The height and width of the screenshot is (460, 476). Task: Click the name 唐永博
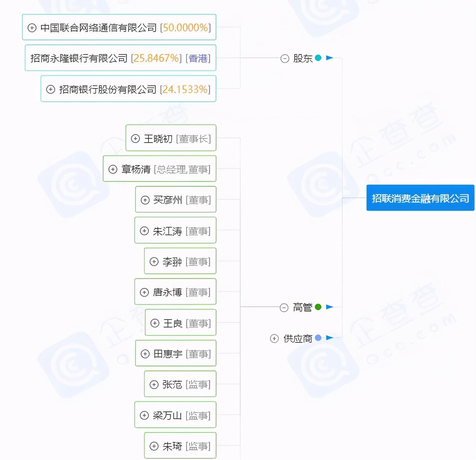(x=168, y=292)
